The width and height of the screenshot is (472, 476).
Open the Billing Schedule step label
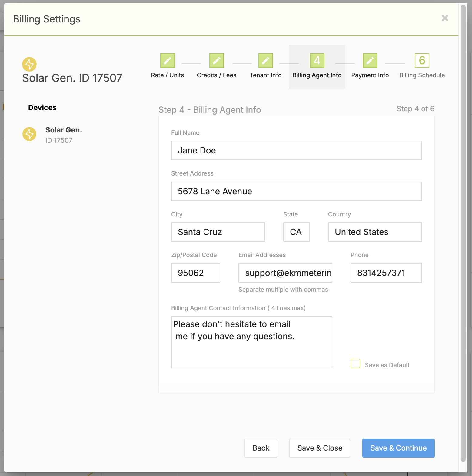point(422,75)
